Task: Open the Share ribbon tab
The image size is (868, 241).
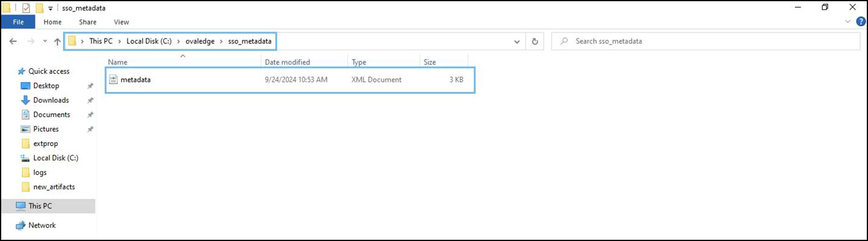Action: click(87, 22)
